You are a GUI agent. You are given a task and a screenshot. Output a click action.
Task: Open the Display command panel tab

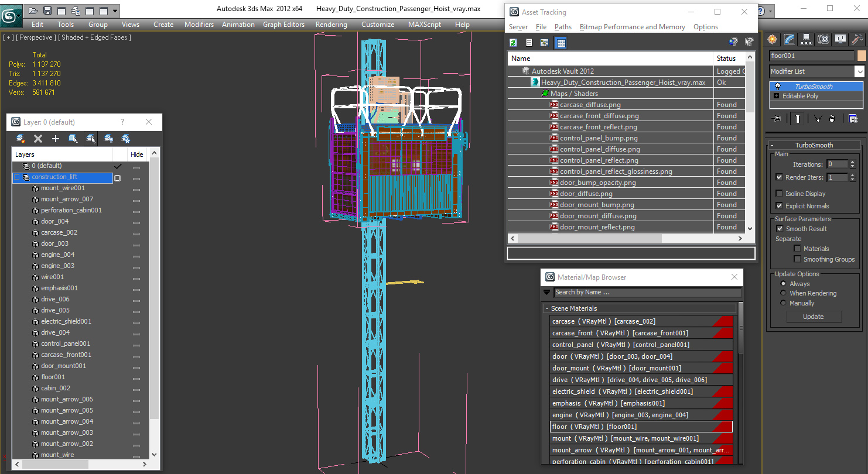(840, 39)
